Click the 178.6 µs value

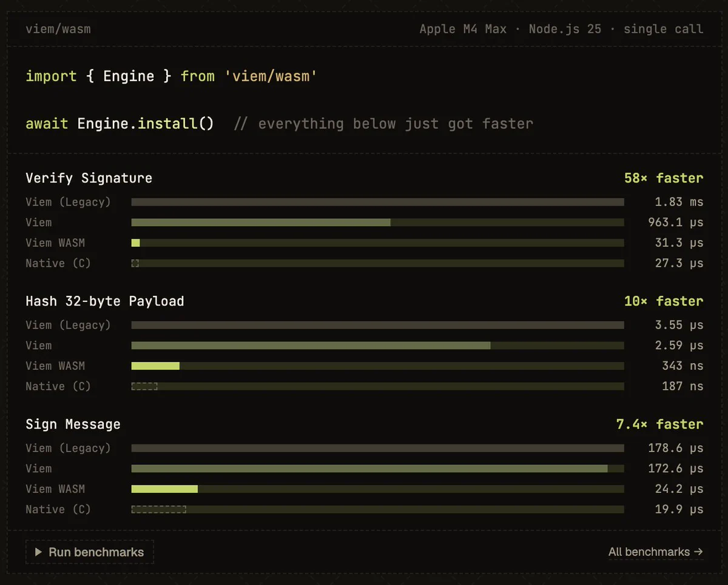(x=676, y=448)
